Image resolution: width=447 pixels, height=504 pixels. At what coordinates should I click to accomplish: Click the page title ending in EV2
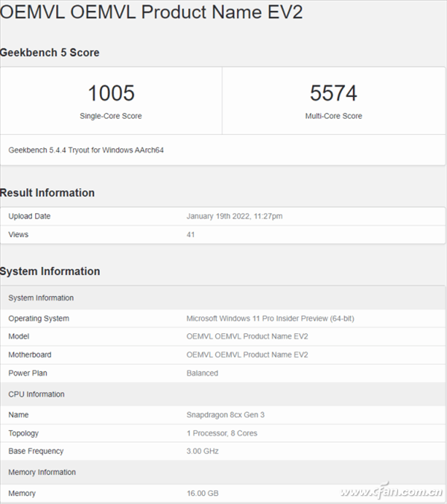click(x=151, y=14)
